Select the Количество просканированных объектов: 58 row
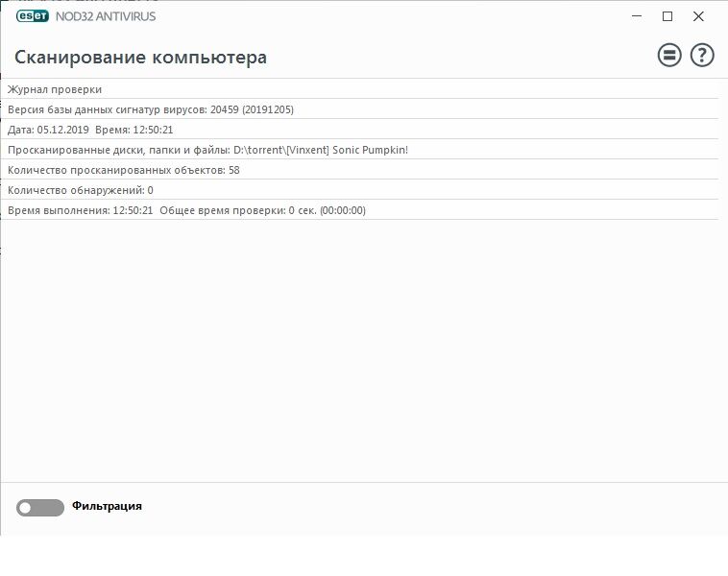Image resolution: width=728 pixels, height=576 pixels. coord(123,170)
